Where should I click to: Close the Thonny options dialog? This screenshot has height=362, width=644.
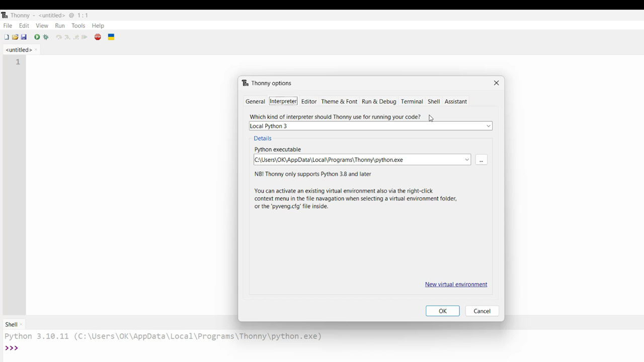(496, 83)
